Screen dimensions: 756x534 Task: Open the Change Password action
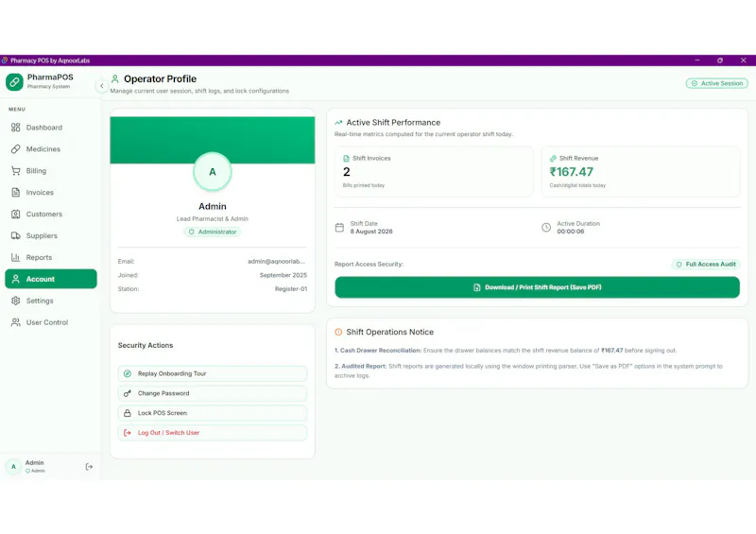pos(212,393)
